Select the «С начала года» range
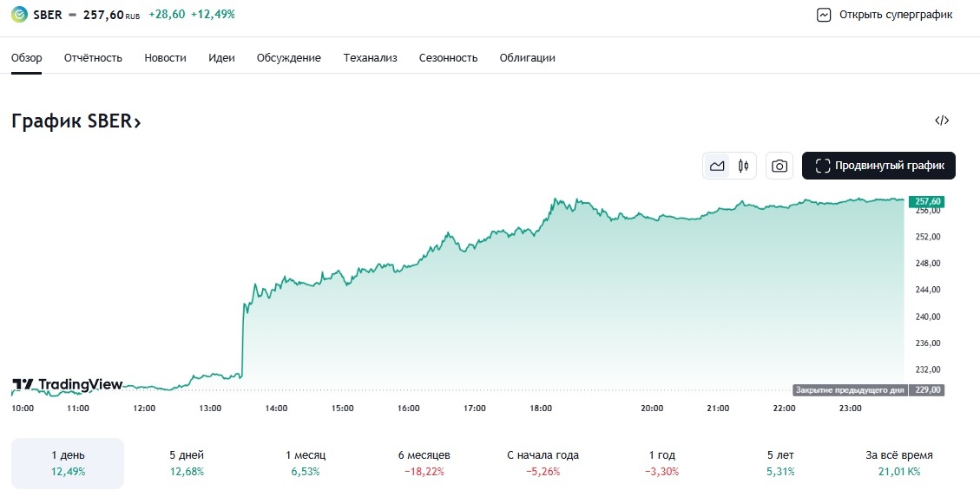The width and height of the screenshot is (980, 490). [543, 463]
